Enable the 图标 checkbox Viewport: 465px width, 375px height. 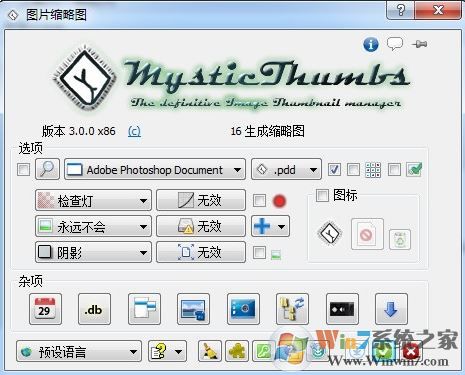[322, 195]
